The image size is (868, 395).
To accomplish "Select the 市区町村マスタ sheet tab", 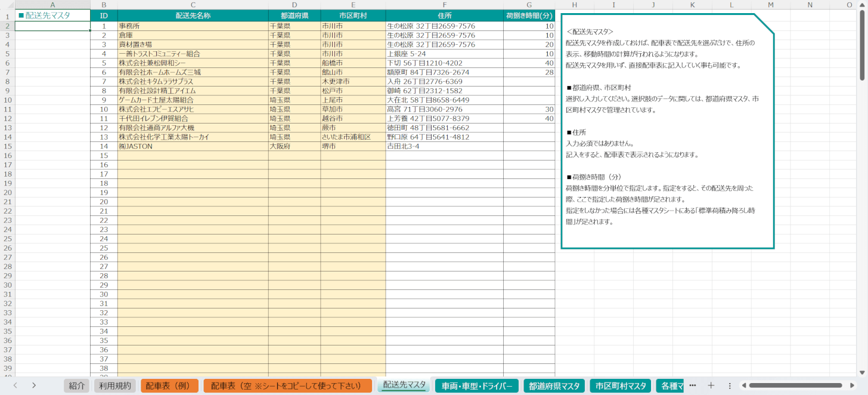I will 620,386.
